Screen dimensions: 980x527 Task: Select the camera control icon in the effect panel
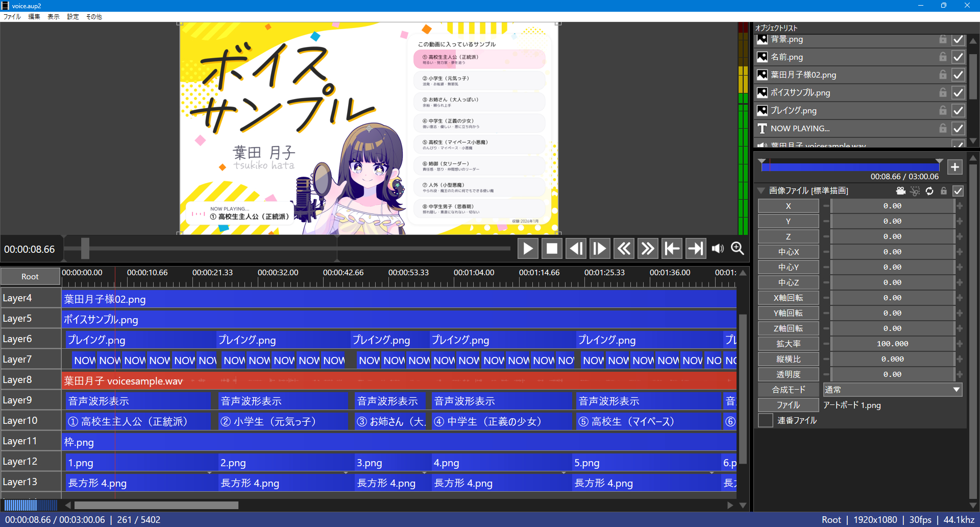[x=901, y=190]
